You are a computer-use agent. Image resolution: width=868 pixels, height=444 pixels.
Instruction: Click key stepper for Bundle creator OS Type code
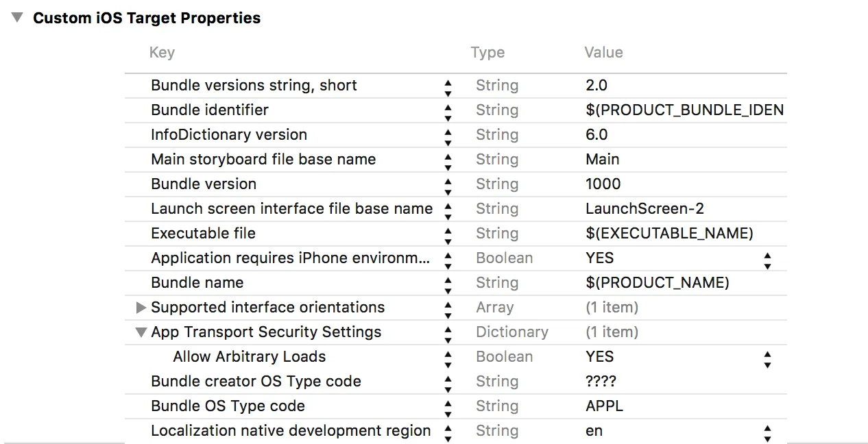tap(448, 382)
